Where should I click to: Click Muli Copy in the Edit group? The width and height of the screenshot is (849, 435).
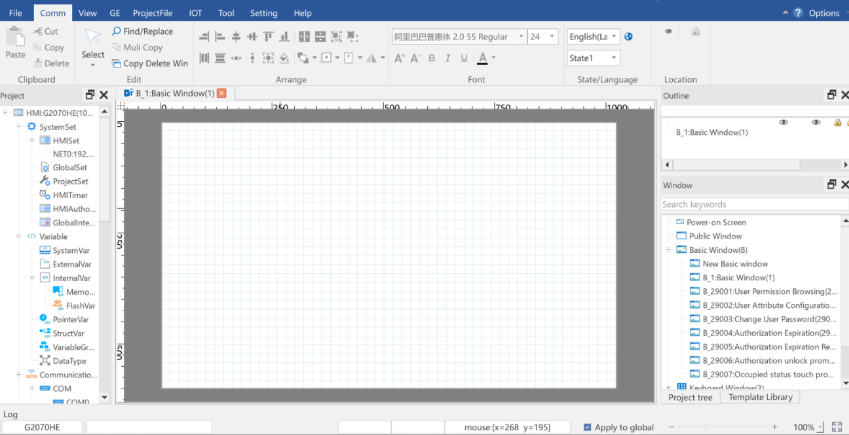click(x=137, y=48)
